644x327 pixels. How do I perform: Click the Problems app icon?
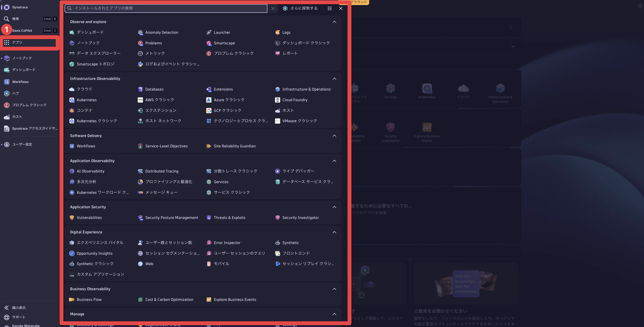(140, 43)
